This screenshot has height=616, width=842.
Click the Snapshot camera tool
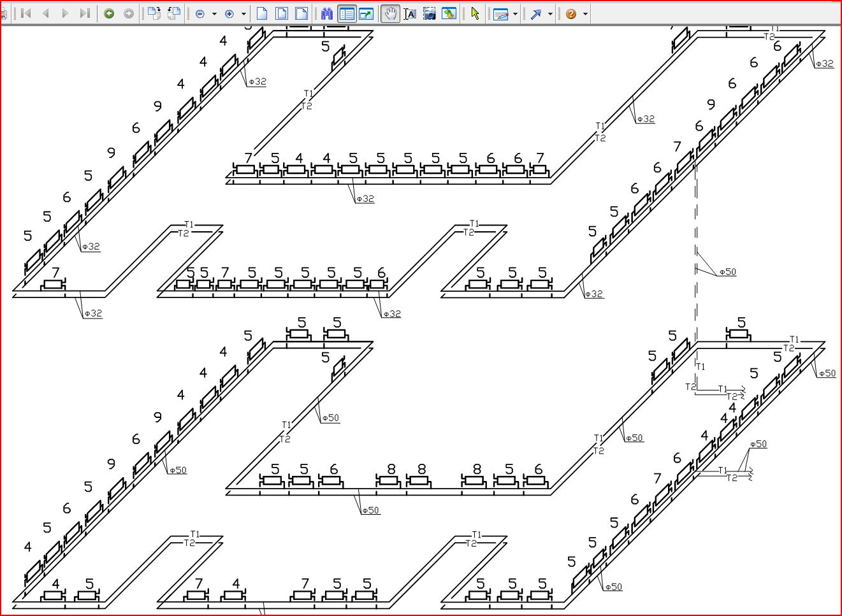click(x=430, y=13)
